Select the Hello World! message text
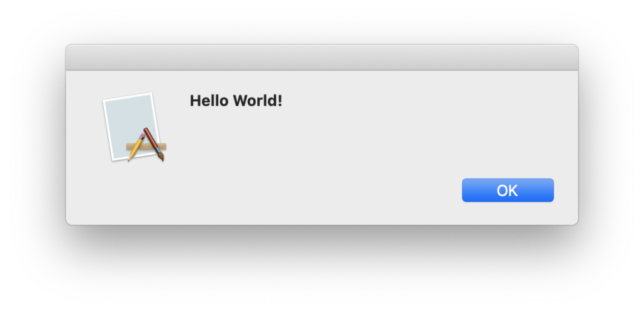Viewport: 644px width, 312px height. [x=236, y=101]
